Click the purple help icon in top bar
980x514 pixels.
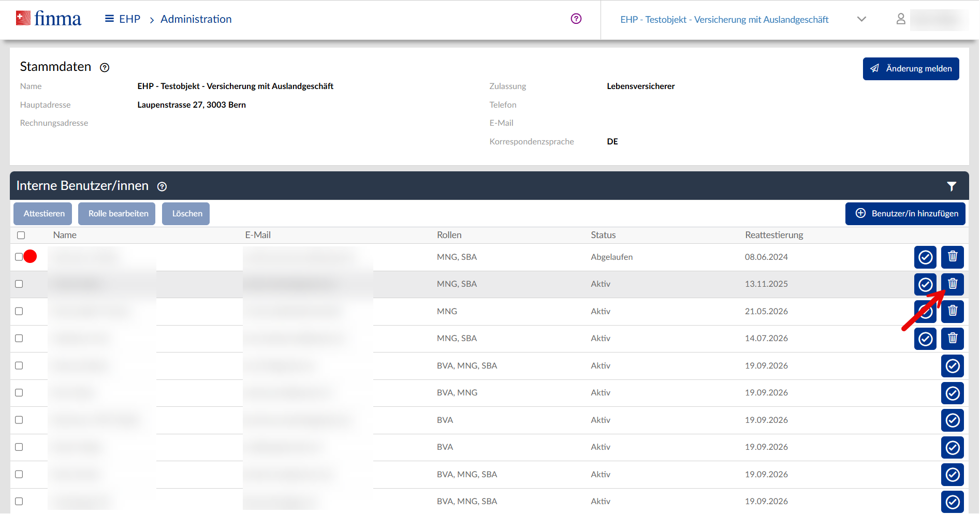point(576,19)
